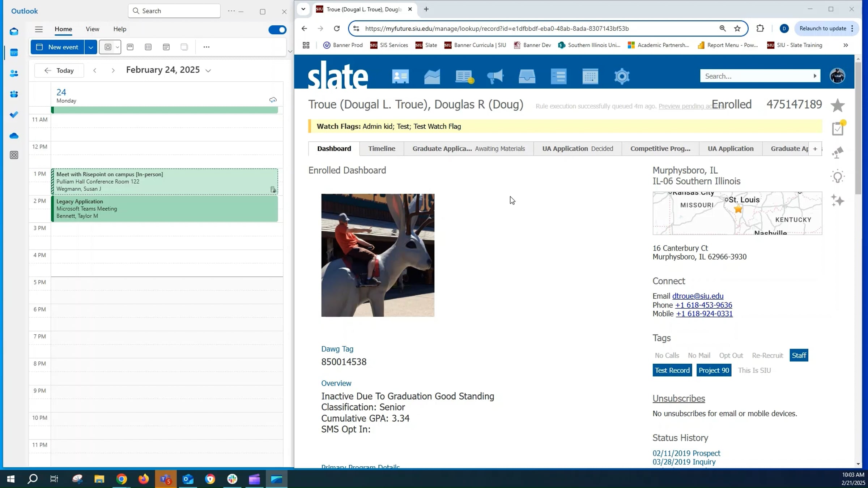This screenshot has width=868, height=488.
Task: Open the Slate Database gear icon
Action: [x=622, y=76]
